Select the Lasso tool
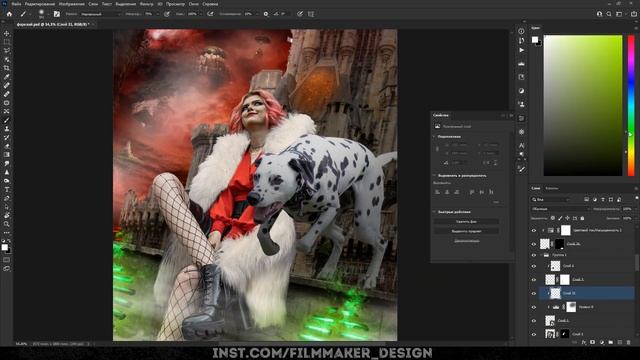The width and height of the screenshot is (640, 360). (7, 51)
